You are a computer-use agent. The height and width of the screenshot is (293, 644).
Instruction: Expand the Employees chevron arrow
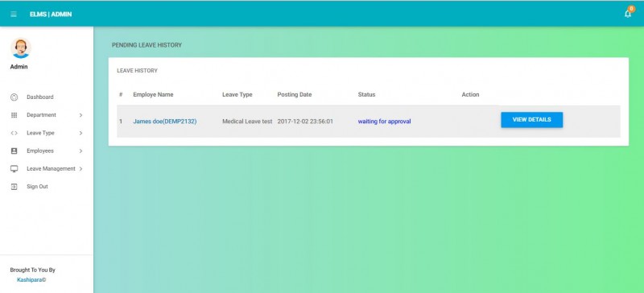click(x=81, y=151)
